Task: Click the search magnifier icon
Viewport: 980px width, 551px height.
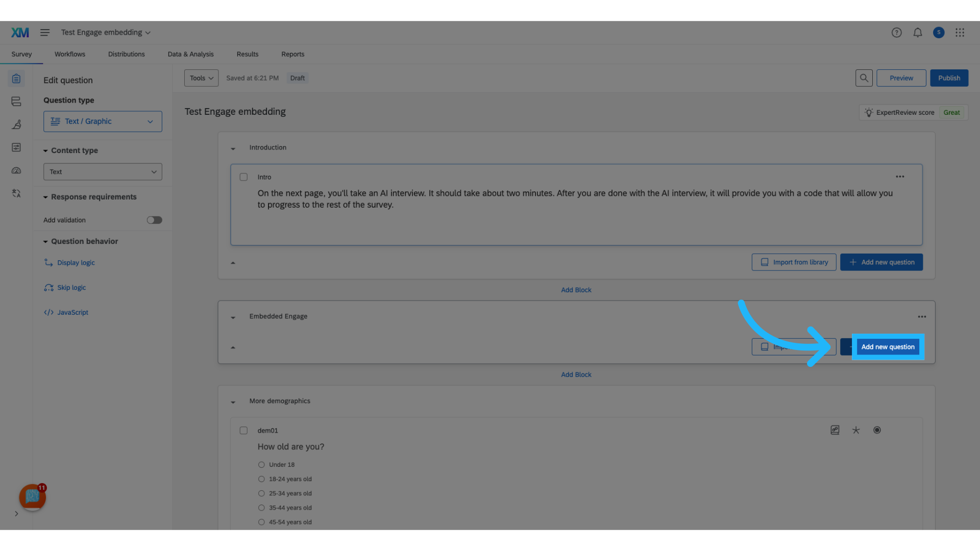Action: [x=864, y=78]
